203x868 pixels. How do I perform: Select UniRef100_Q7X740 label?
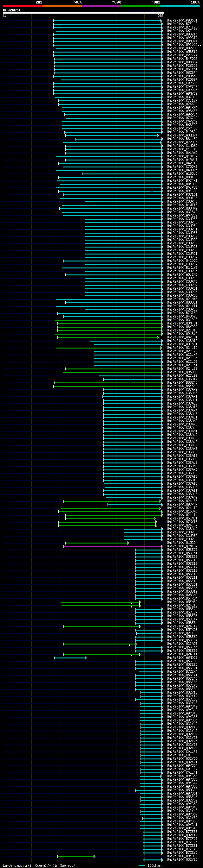click(182, 118)
